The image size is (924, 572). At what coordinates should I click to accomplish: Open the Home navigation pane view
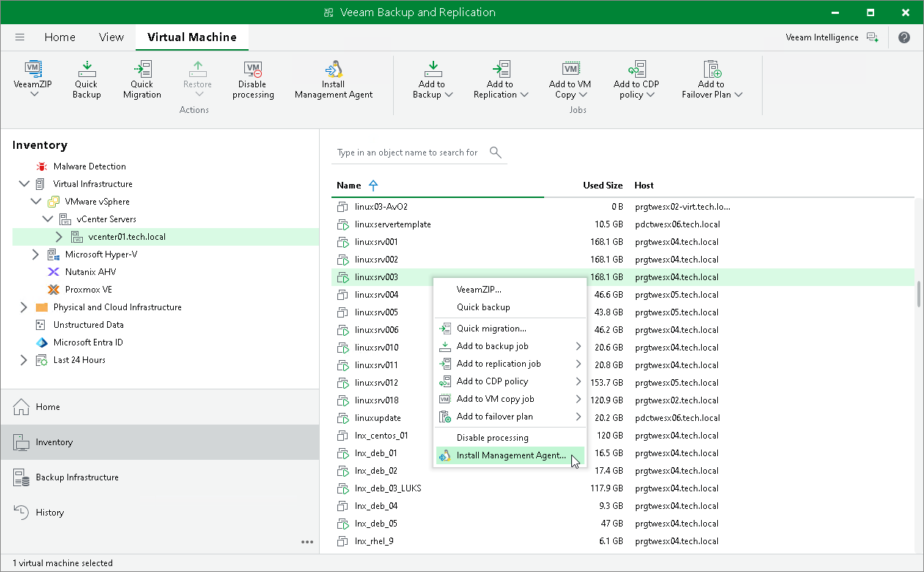coord(160,407)
